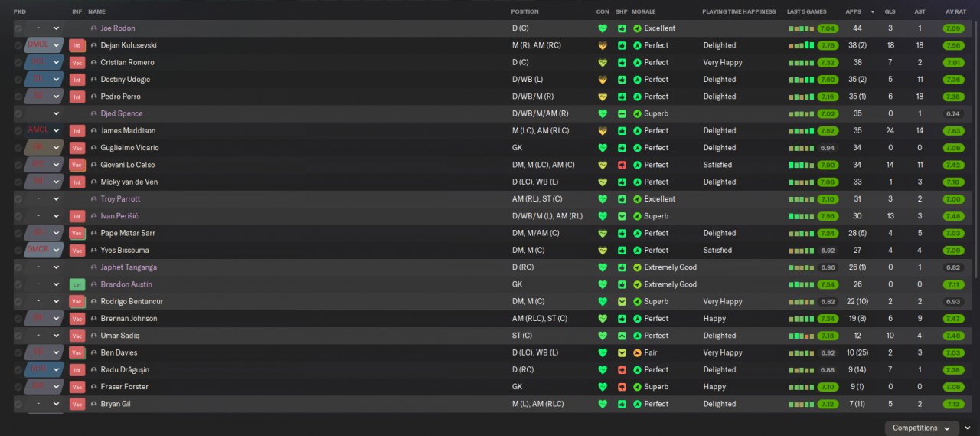Open Ben Davies's player profile

[119, 352]
